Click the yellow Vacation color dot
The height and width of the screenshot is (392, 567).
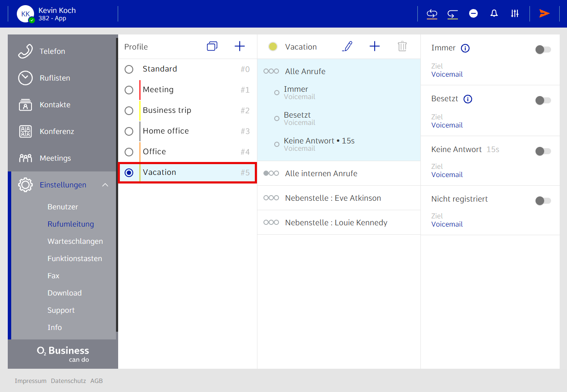click(273, 47)
